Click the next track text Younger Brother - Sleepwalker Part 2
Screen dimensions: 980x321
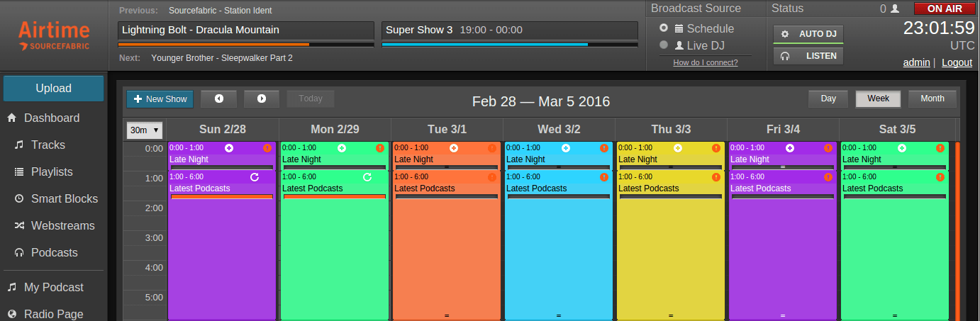click(x=222, y=58)
